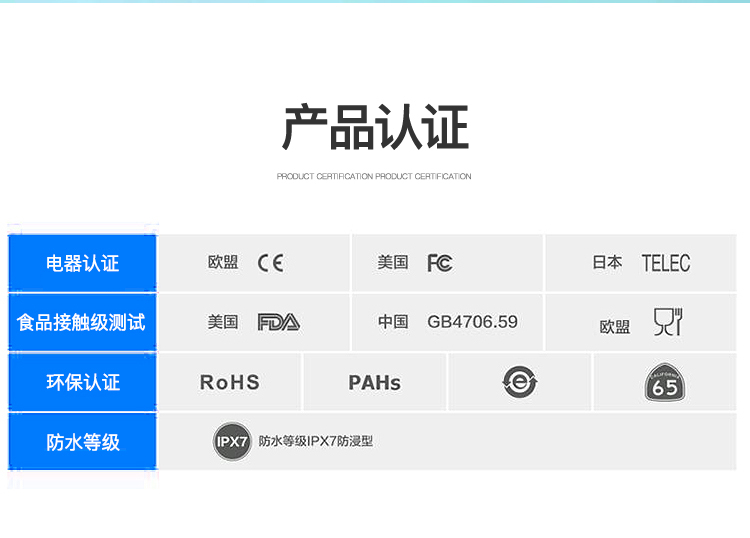Click the 欧盟 label beside the glass-fork icon
This screenshot has width=750, height=538.
tap(615, 327)
